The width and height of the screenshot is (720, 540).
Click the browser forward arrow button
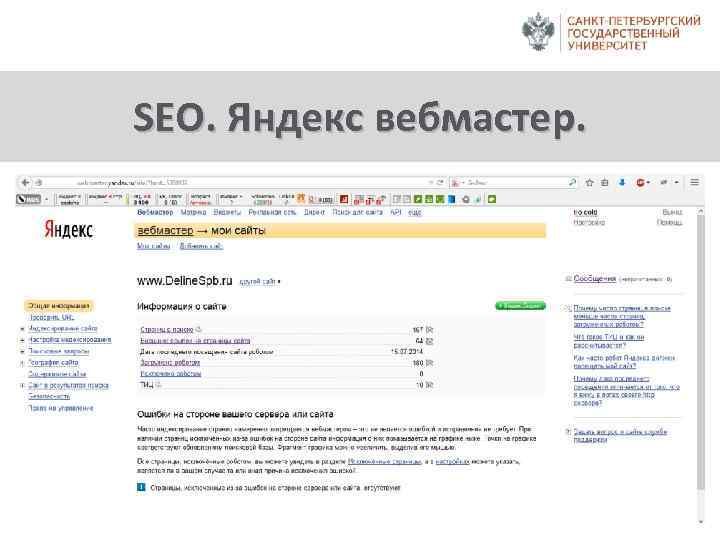click(39, 182)
